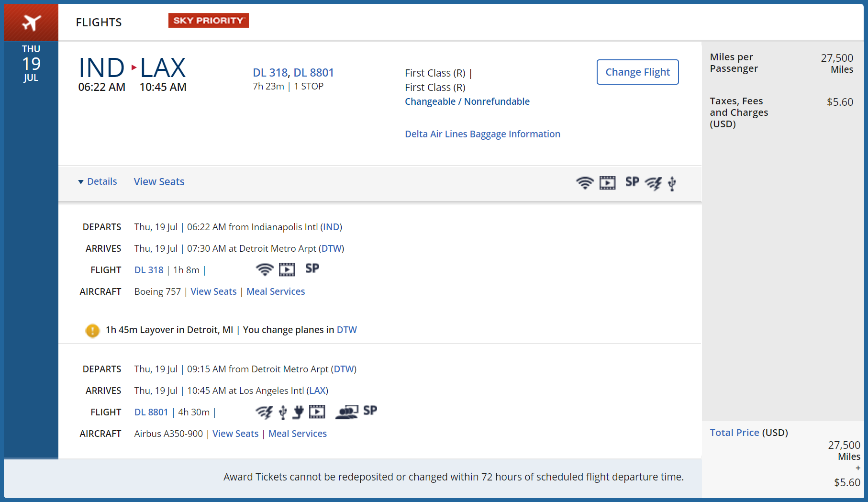The width and height of the screenshot is (868, 502).
Task: Open Meal Services for the Airbus A350-900
Action: [298, 434]
